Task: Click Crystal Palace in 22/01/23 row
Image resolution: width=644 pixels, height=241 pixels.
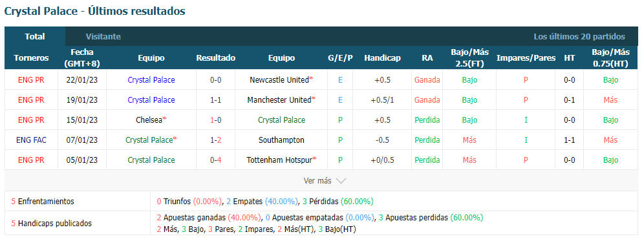Action: [151, 80]
